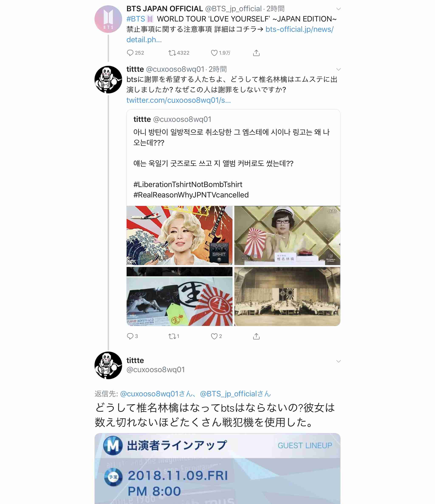This screenshot has width=435, height=504.
Task: View the sepia banquet hall photo
Action: pyautogui.click(x=287, y=296)
